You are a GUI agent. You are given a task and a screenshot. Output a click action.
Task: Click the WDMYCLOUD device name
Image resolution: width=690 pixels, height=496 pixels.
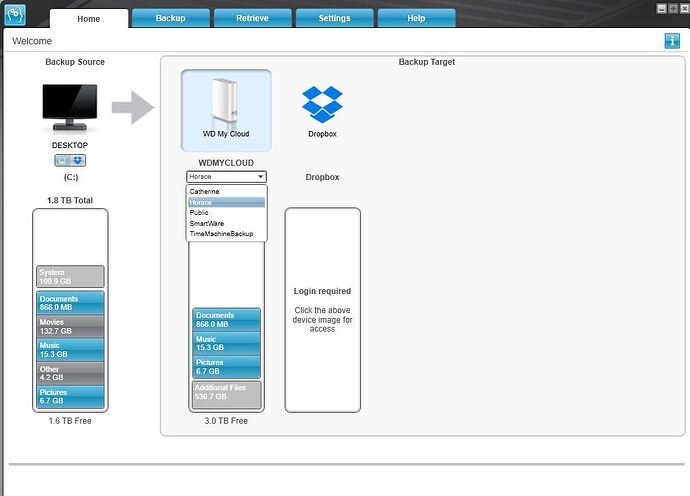click(226, 163)
